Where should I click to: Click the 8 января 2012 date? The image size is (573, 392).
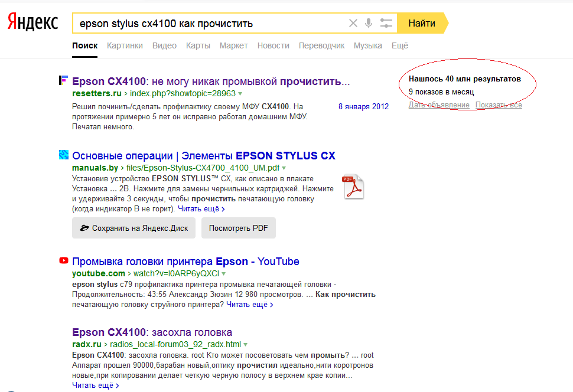(x=364, y=106)
